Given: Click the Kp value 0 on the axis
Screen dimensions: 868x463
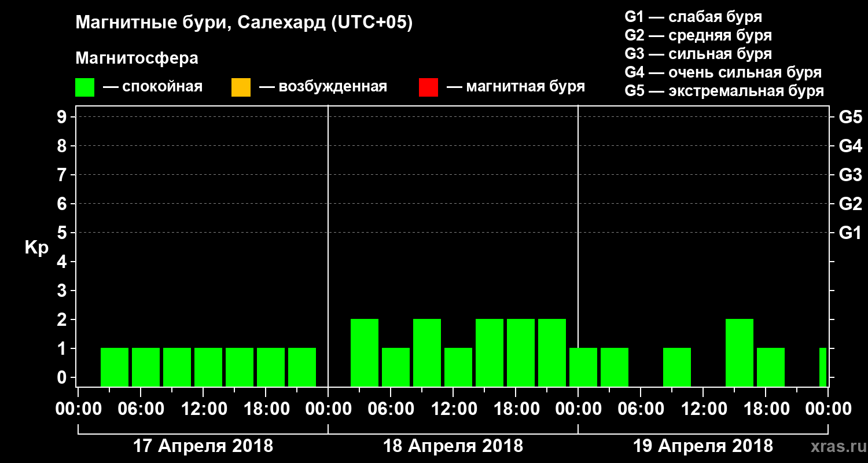Looking at the screenshot, I should pyautogui.click(x=63, y=377).
